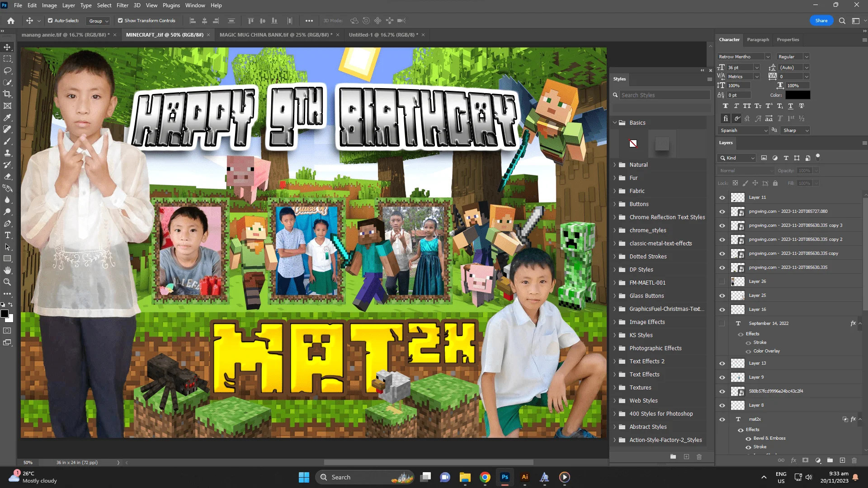Select the Brush tool
This screenshot has width=868, height=488.
[x=7, y=141]
